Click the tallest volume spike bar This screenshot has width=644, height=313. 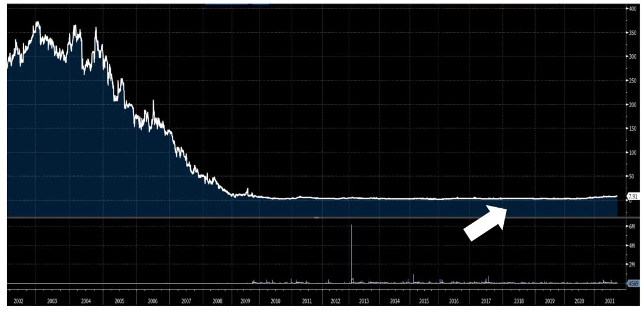[x=351, y=253]
